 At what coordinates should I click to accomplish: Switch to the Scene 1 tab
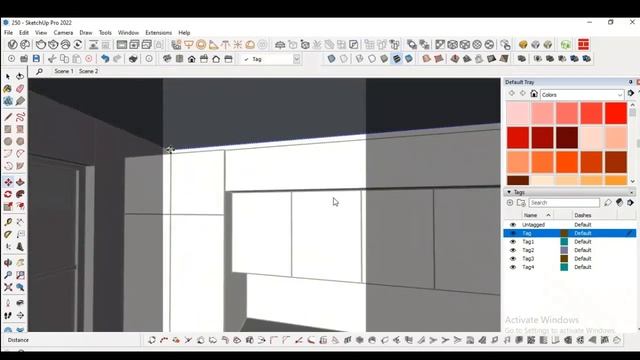coord(64,71)
